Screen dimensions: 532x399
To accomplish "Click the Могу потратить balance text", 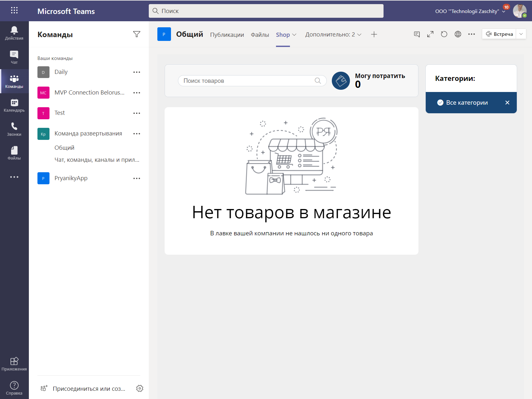I will tap(380, 76).
